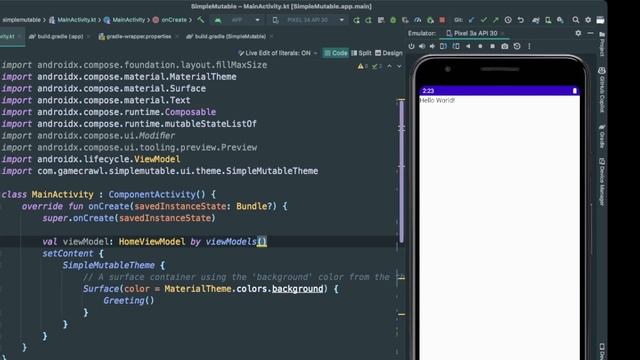Show Git history clock icon

[x=508, y=20]
